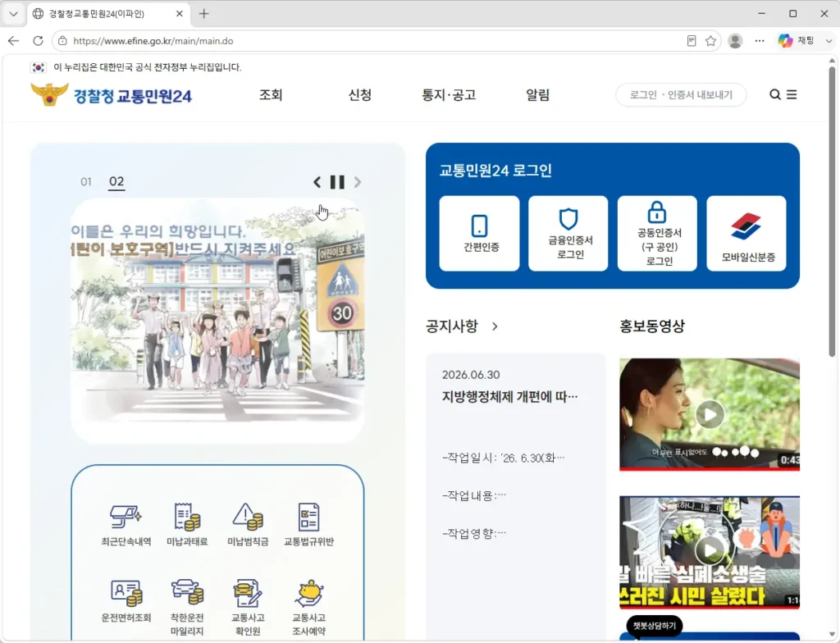Open the hamburger full menu
The width and height of the screenshot is (840, 643).
(792, 95)
